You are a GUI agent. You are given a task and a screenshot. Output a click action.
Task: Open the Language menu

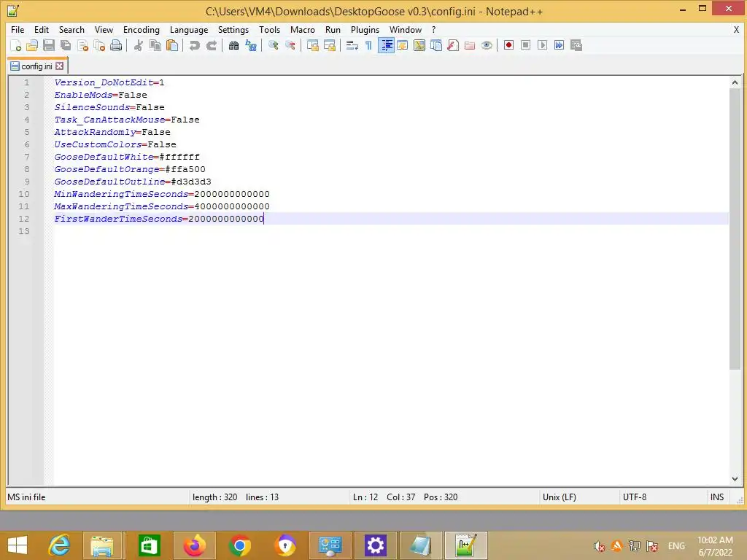pos(189,29)
